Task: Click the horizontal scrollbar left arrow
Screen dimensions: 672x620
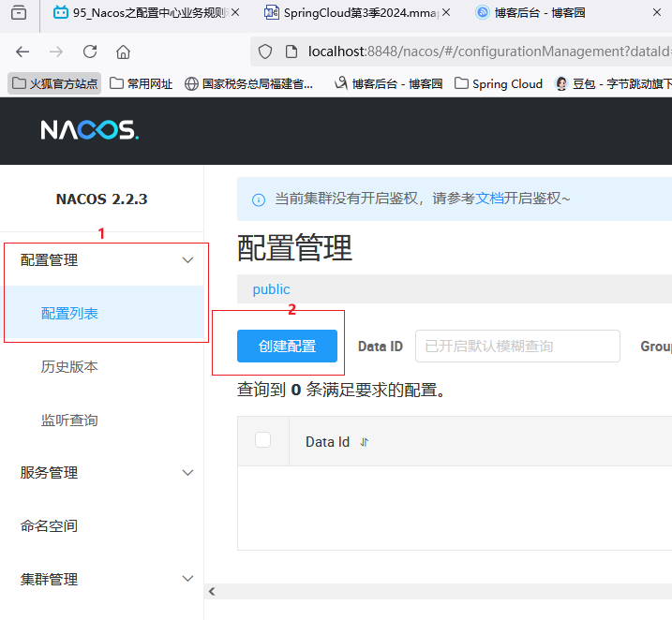Action: point(212,591)
